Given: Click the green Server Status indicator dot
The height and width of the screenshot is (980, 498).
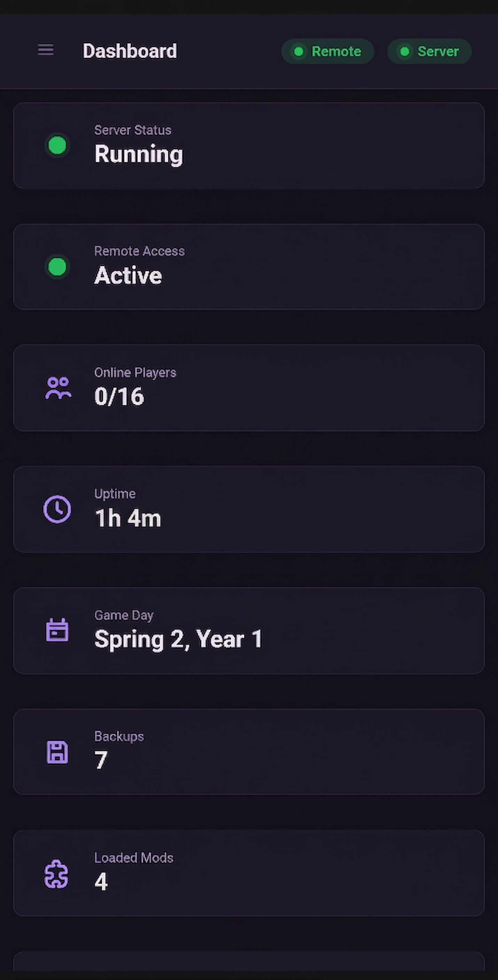Looking at the screenshot, I should point(57,145).
